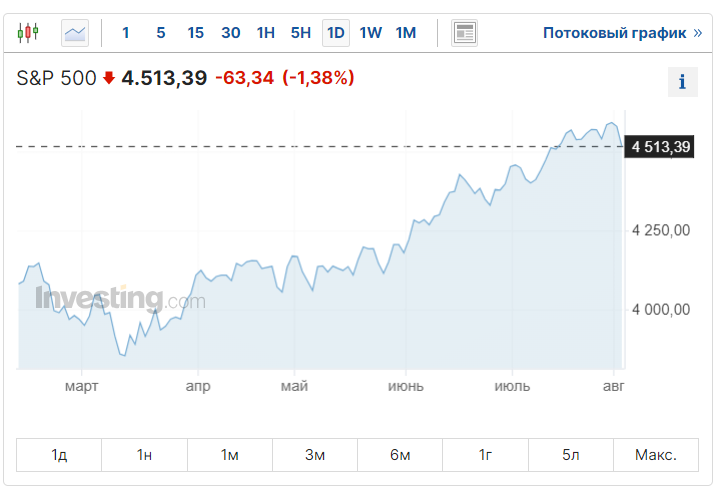Image resolution: width=720 pixels, height=491 pixels.
Task: Click the info icon button
Action: click(x=682, y=82)
